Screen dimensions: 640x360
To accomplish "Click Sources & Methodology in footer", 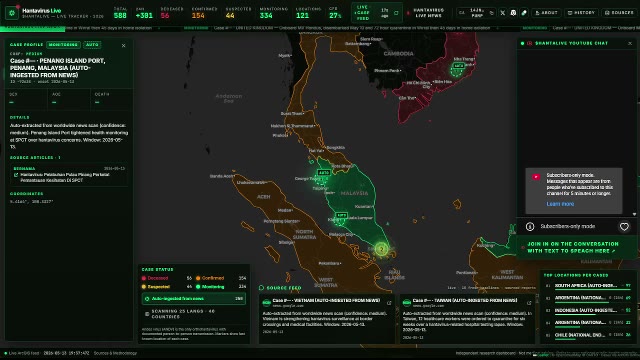I will 116,353.
